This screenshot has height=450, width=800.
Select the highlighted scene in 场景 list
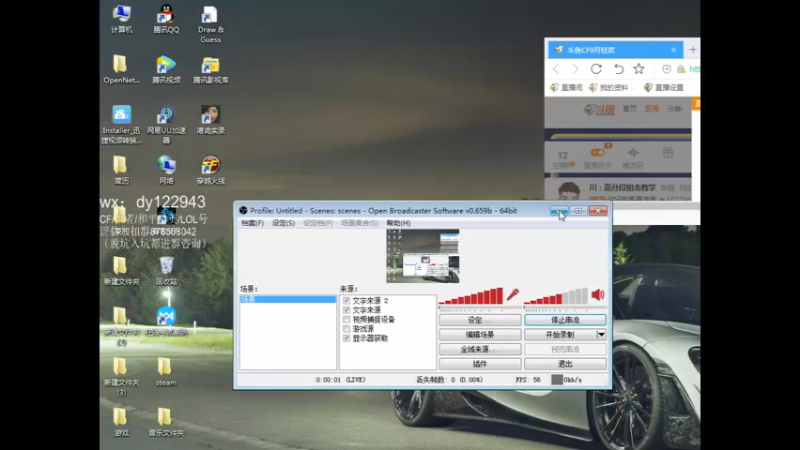288,299
